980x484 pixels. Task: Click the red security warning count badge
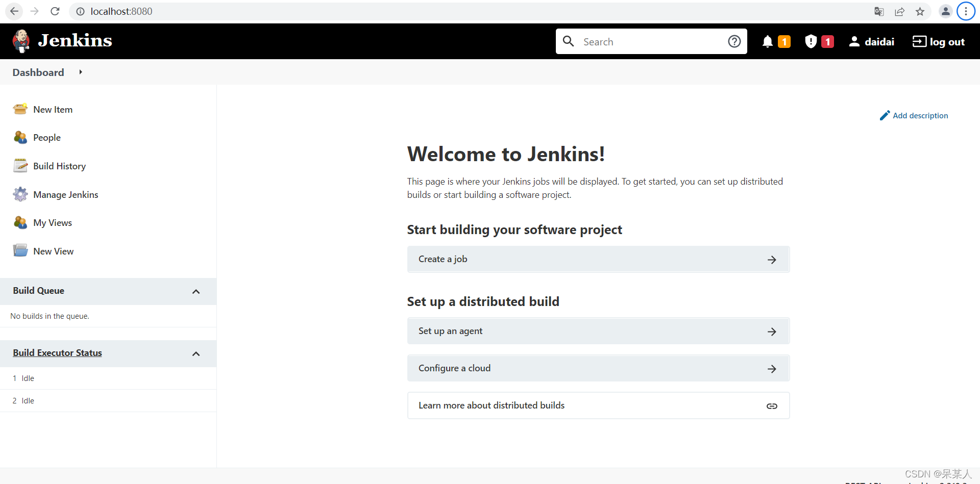828,42
